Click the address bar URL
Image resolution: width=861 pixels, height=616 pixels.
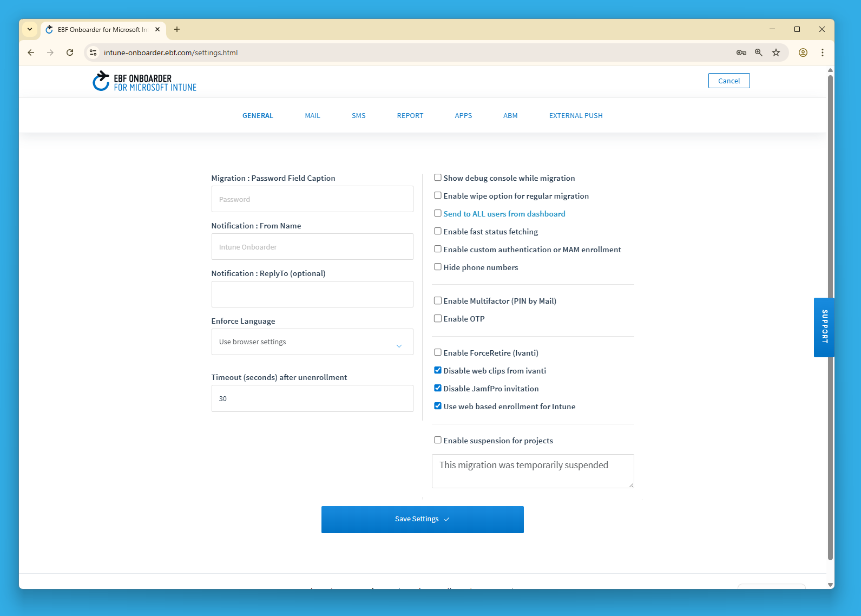coord(170,53)
